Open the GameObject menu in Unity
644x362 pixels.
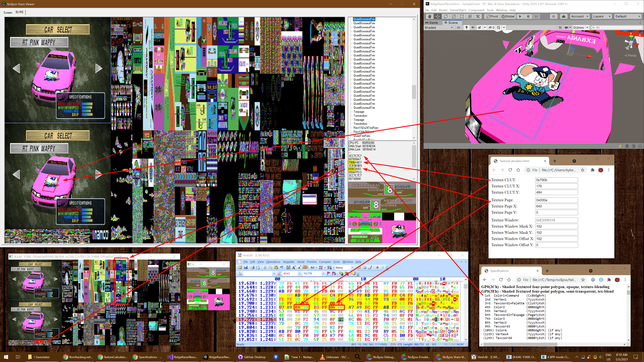click(x=458, y=10)
